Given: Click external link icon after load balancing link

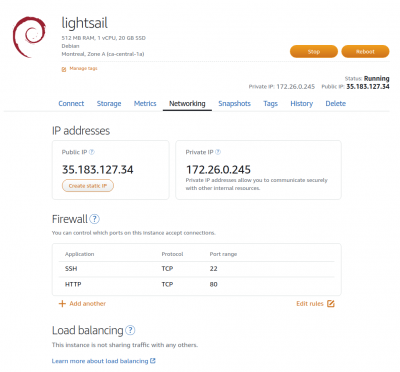Looking at the screenshot, I should [x=153, y=361].
